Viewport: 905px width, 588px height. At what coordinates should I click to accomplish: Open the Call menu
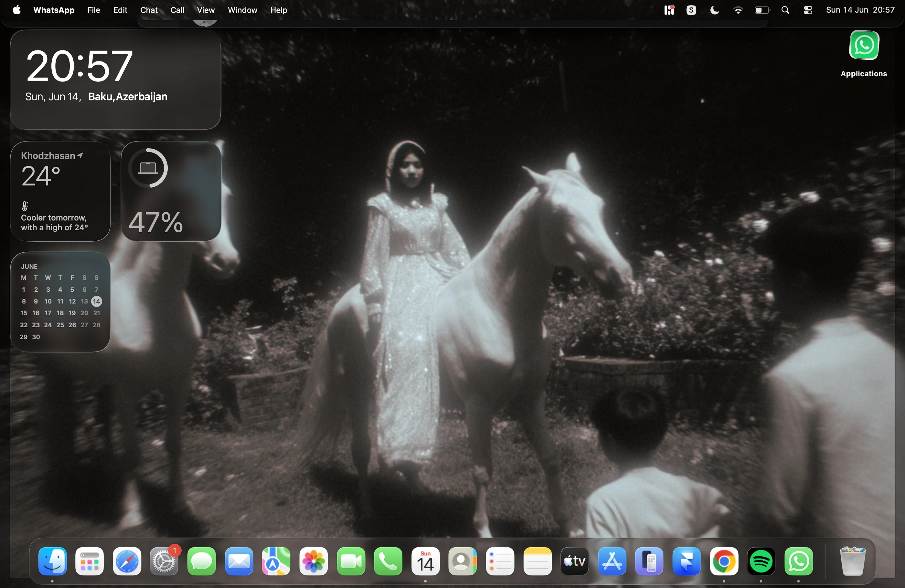177,10
